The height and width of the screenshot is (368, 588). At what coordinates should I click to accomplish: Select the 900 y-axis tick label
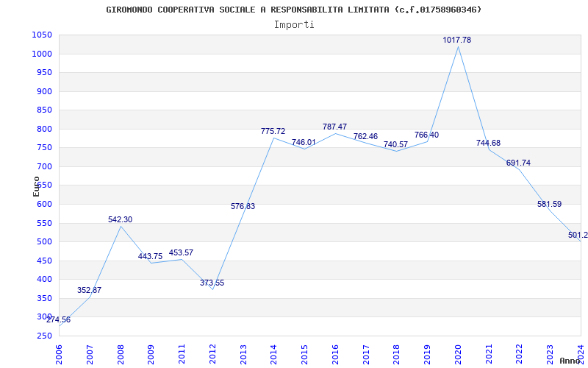[x=45, y=91]
